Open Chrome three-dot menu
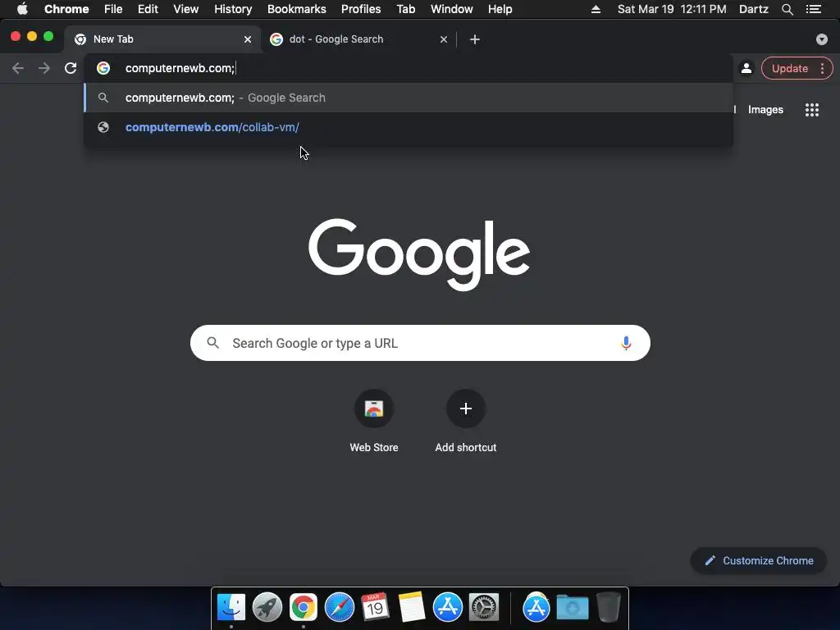The width and height of the screenshot is (840, 630). click(822, 69)
